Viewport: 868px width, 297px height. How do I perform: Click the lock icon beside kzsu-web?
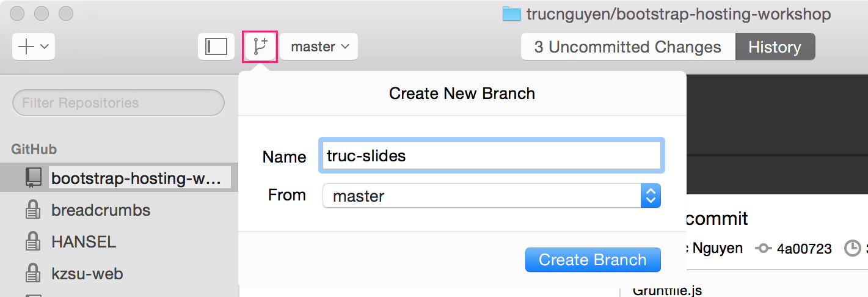coord(32,274)
